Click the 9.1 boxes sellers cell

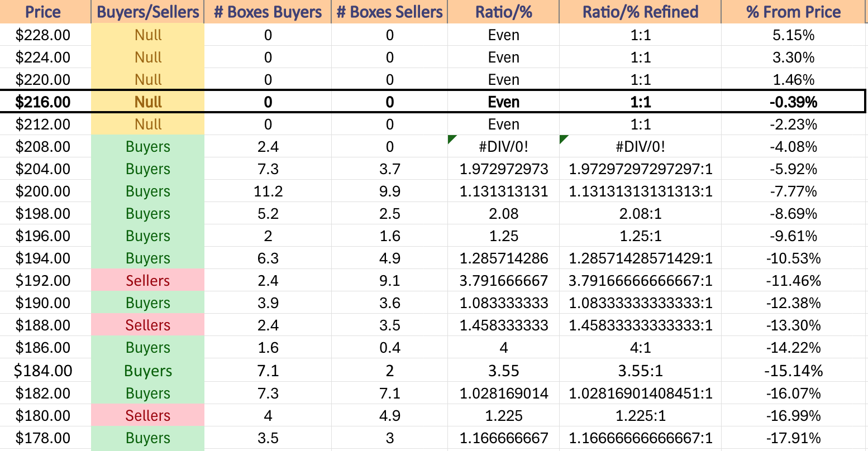[389, 281]
